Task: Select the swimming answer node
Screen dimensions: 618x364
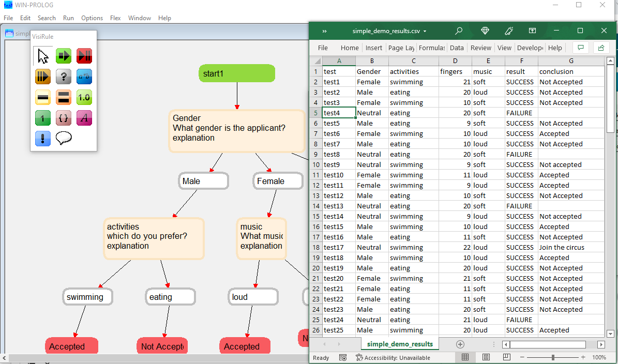Action: coord(88,297)
